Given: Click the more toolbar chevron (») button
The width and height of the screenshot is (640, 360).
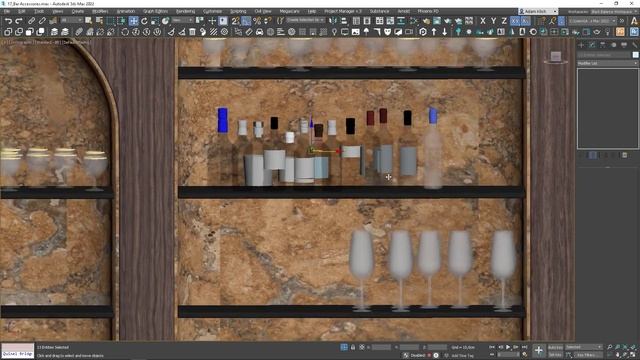Looking at the screenshot, I should tap(622, 21).
